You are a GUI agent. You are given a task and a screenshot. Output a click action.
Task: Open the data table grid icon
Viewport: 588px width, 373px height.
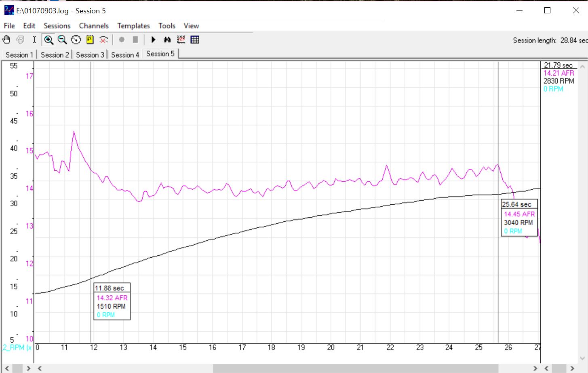click(x=195, y=40)
